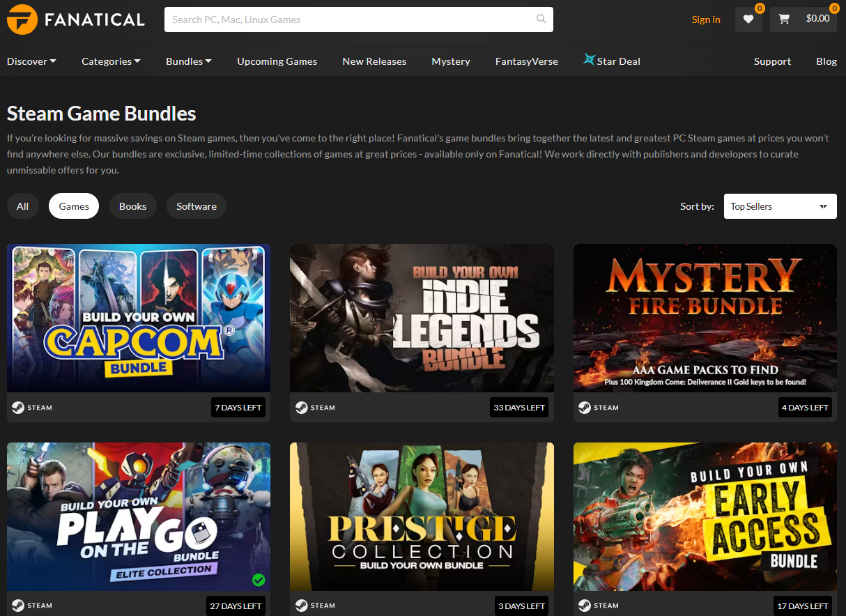Toggle the Books filter
This screenshot has height=616, width=846.
pos(132,206)
